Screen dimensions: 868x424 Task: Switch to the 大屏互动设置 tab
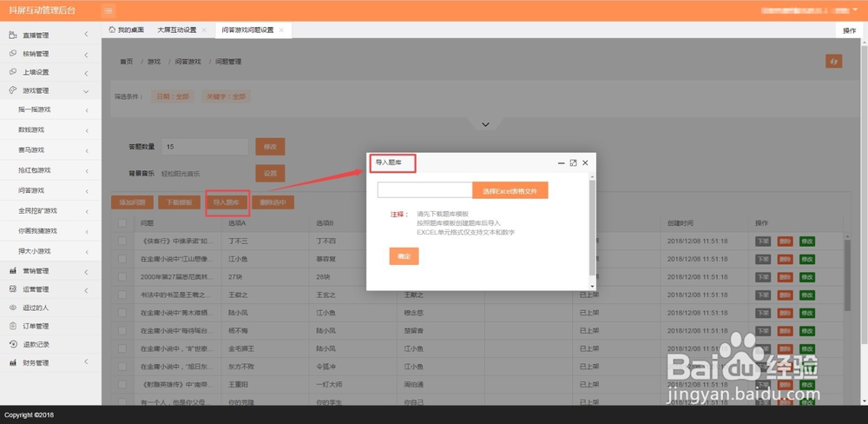point(176,30)
